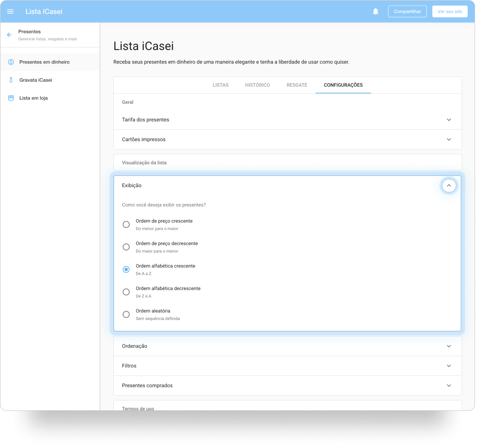Click 'De Z a A' text
The height and width of the screenshot is (448, 477).
pos(143,296)
